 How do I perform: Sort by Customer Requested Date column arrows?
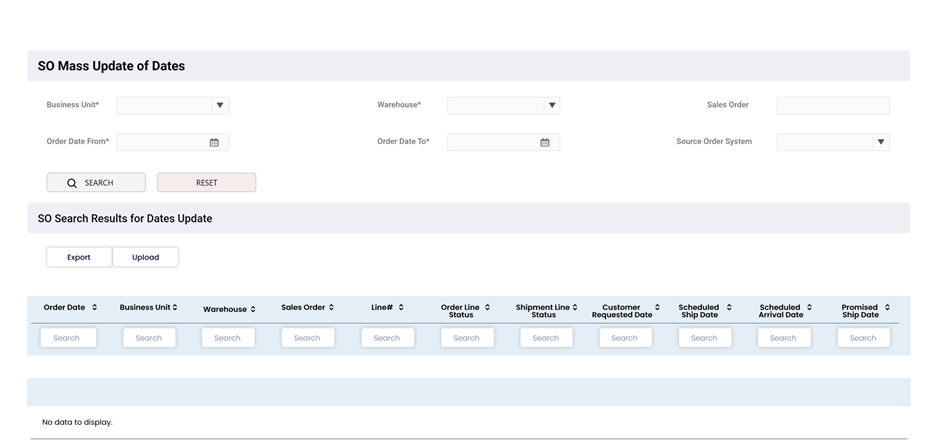tap(657, 307)
